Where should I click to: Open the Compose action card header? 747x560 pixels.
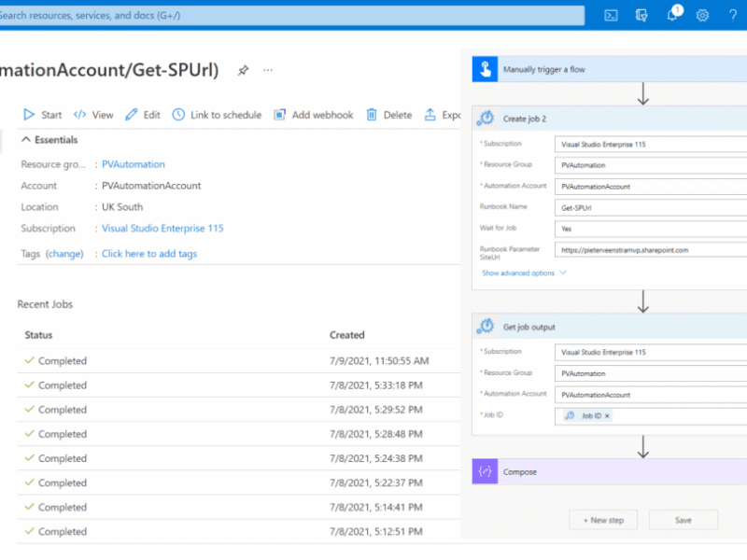(610, 471)
